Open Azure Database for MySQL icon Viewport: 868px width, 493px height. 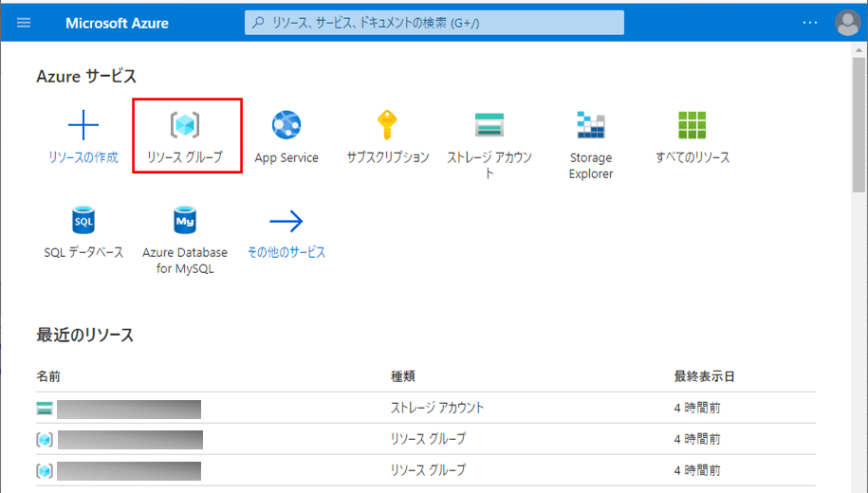coord(185,221)
